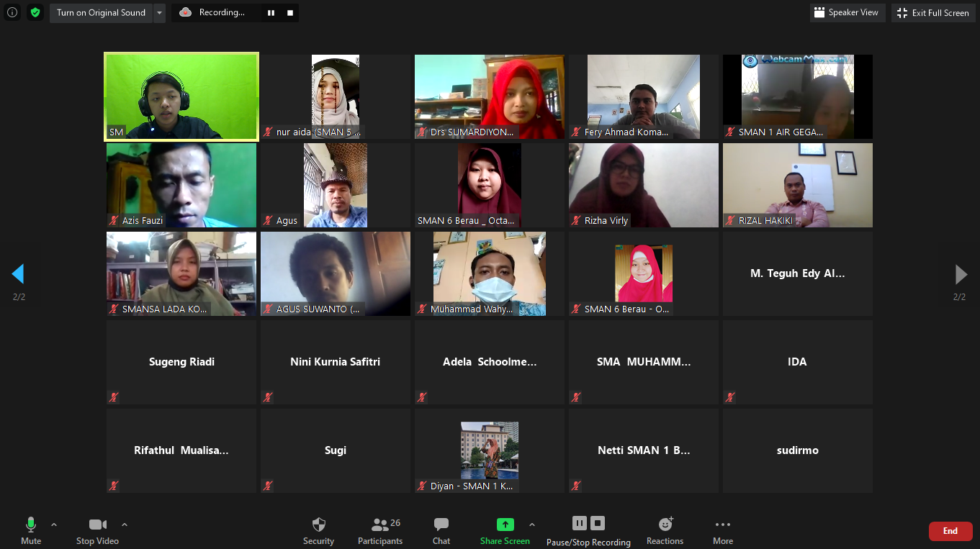
Task: Expand the audio options arrow beside Mute
Action: (54, 525)
